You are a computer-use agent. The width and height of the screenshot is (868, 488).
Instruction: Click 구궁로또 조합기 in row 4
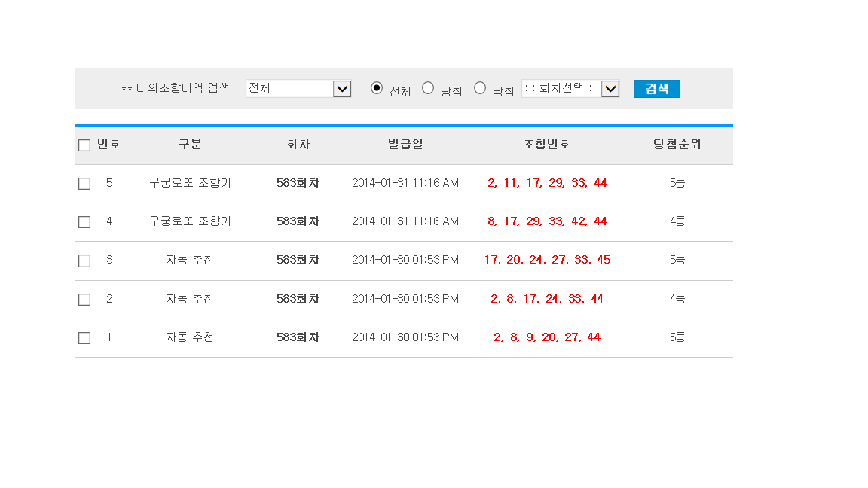190,221
